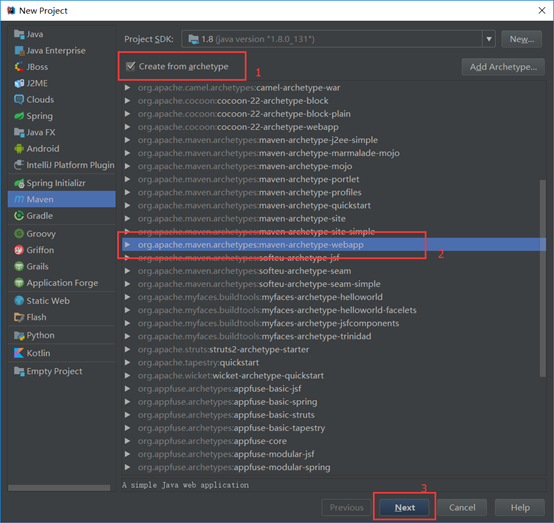This screenshot has width=554, height=523.
Task: Select the JBoss icon in sidebar
Action: click(x=19, y=67)
